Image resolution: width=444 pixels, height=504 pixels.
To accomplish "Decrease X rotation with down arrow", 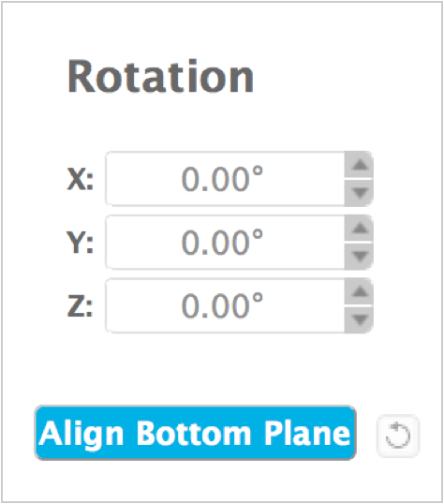I will (359, 193).
